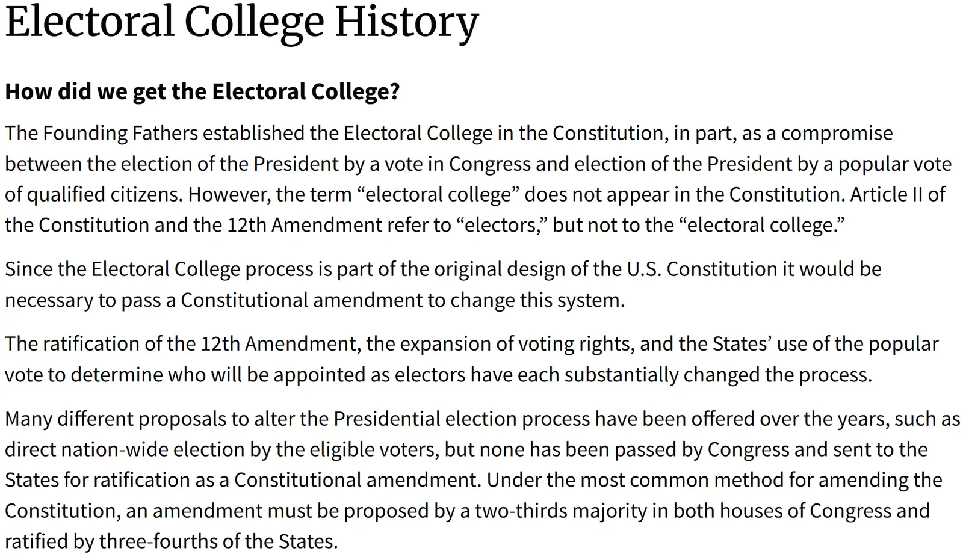Click the quoted term "electors," in first paragraph

[x=502, y=225]
